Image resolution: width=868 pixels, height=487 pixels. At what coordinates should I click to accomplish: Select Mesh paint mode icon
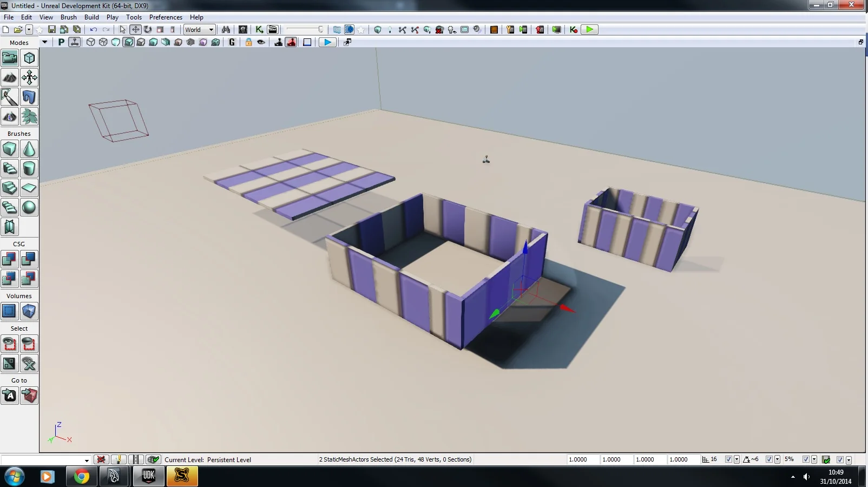[x=10, y=97]
